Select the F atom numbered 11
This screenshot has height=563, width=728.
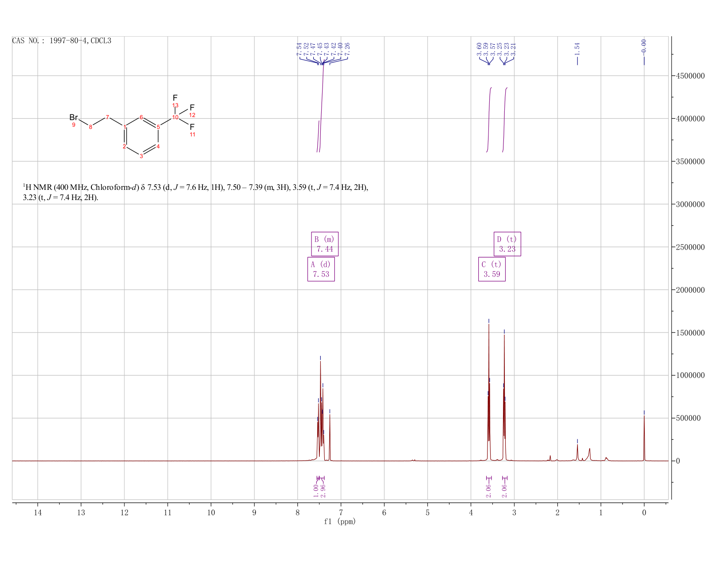pyautogui.click(x=192, y=127)
